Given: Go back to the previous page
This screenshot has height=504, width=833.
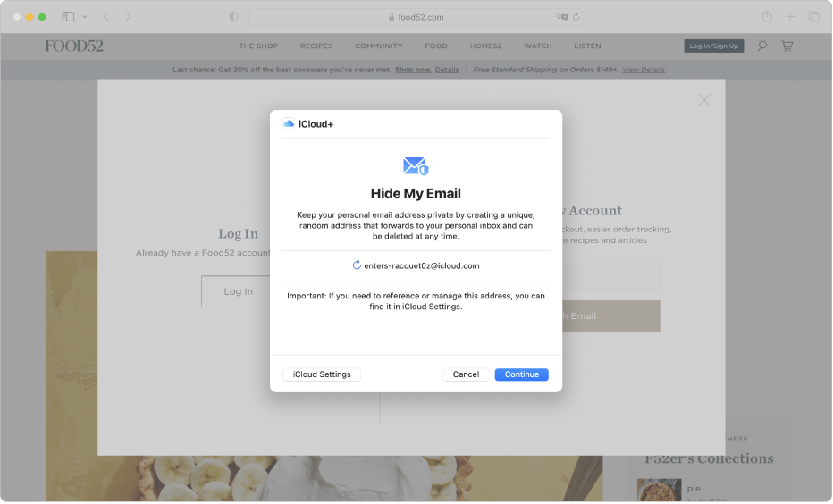Looking at the screenshot, I should (105, 17).
